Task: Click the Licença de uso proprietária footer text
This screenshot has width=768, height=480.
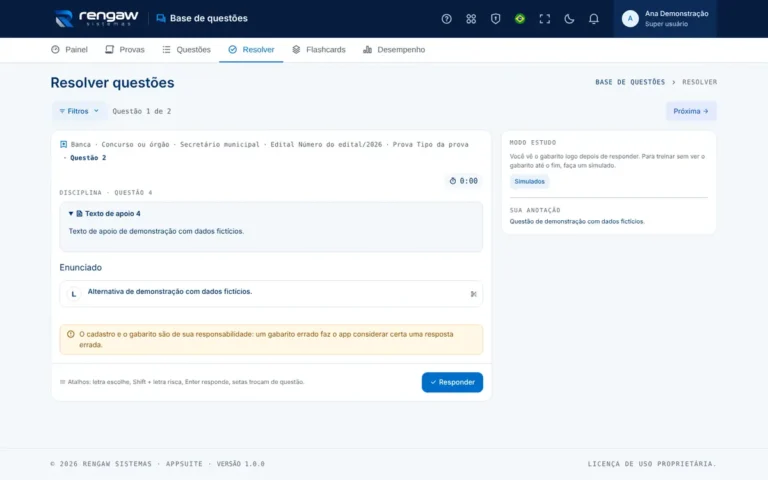Action: pos(652,464)
